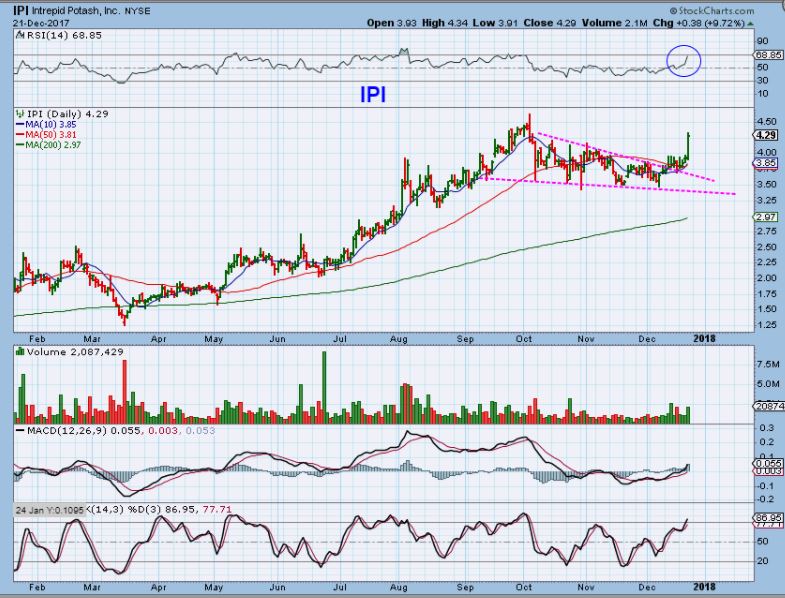Click the black MACD legend line marker
Viewport: 785px width, 598px height.
[21, 431]
